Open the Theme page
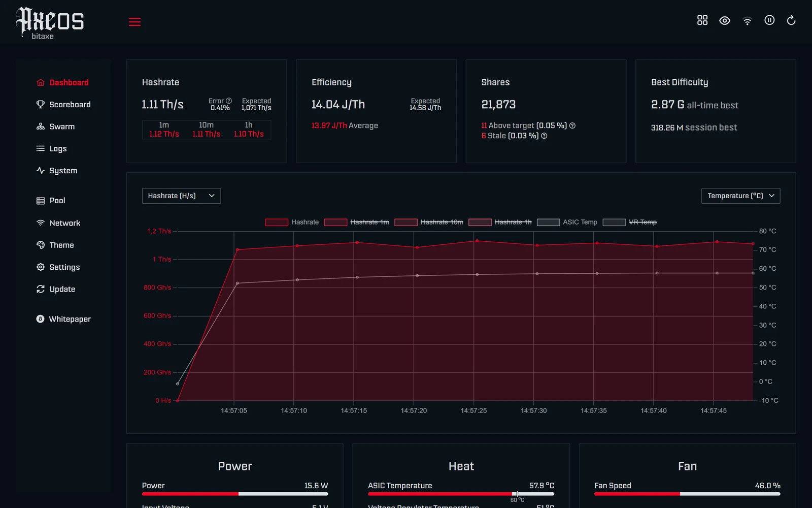The height and width of the screenshot is (508, 812). tap(55, 245)
